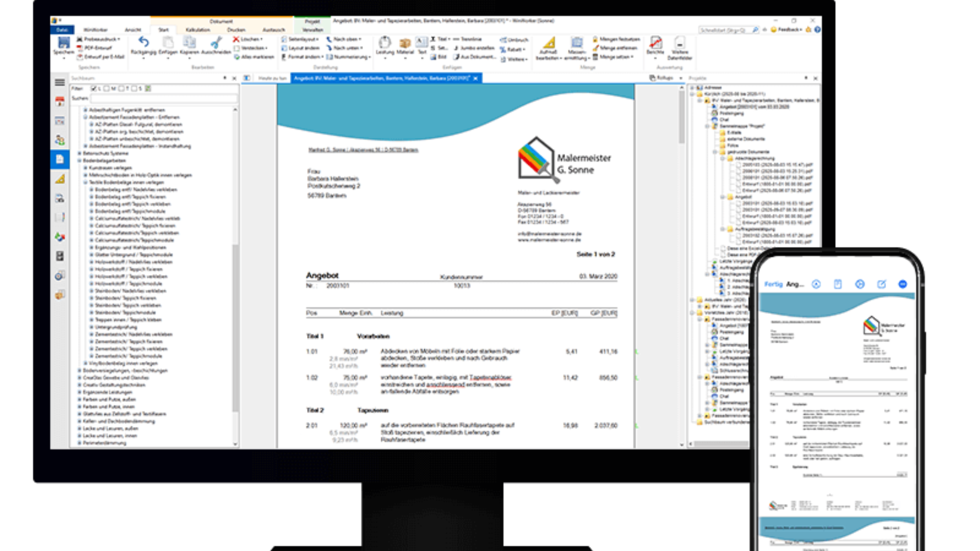Click the Berichte report icon
Screen dimensions: 980x551
coord(655,43)
